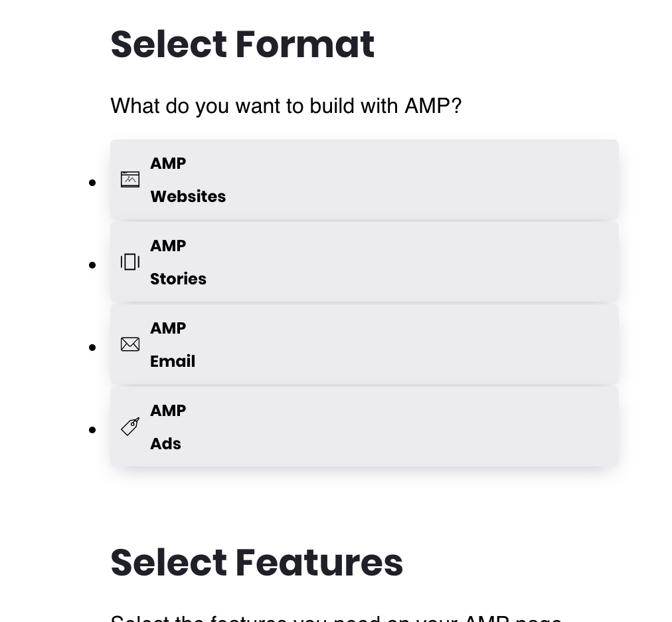Click the partially visible features description text
This screenshot has height=622, width=672.
pos(337,618)
